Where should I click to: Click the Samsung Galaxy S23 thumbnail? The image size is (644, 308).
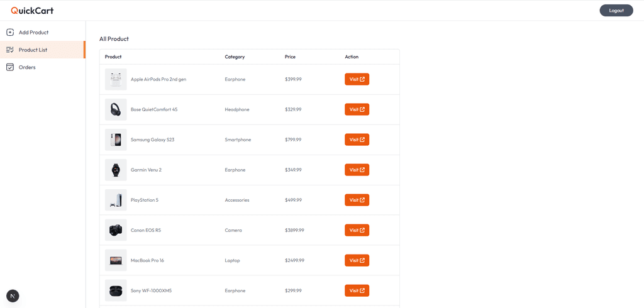[x=116, y=140]
